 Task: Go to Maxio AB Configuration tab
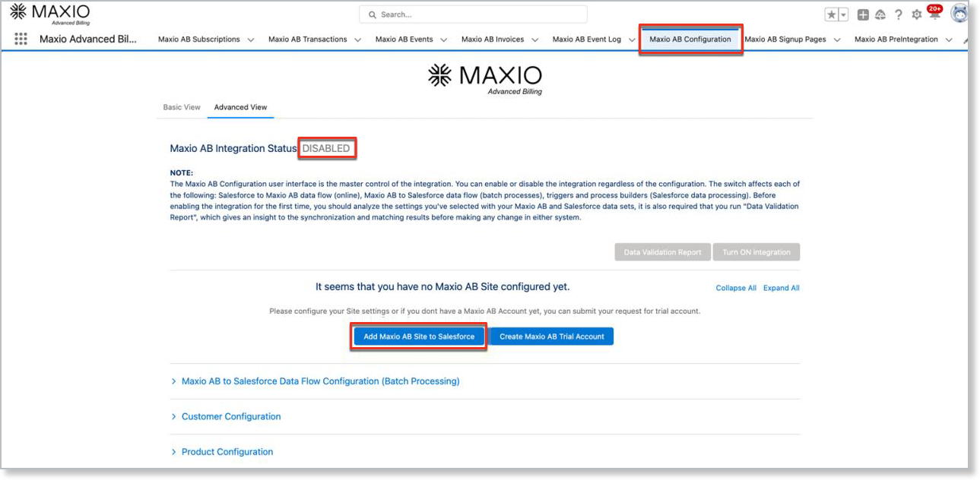(690, 39)
